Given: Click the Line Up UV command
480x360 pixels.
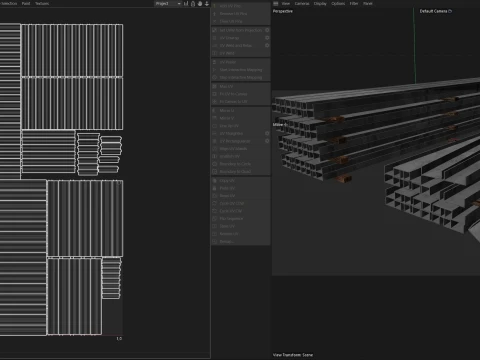Looking at the screenshot, I should pyautogui.click(x=240, y=126).
